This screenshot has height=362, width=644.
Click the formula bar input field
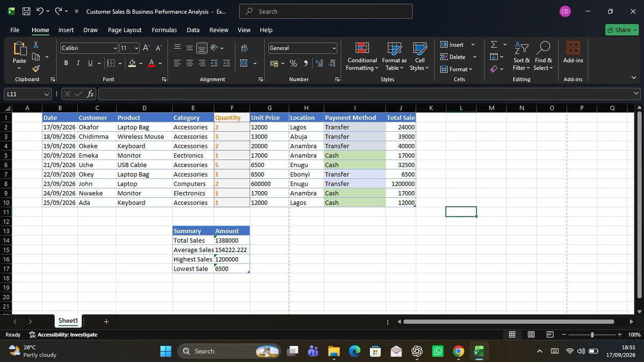pyautogui.click(x=366, y=94)
